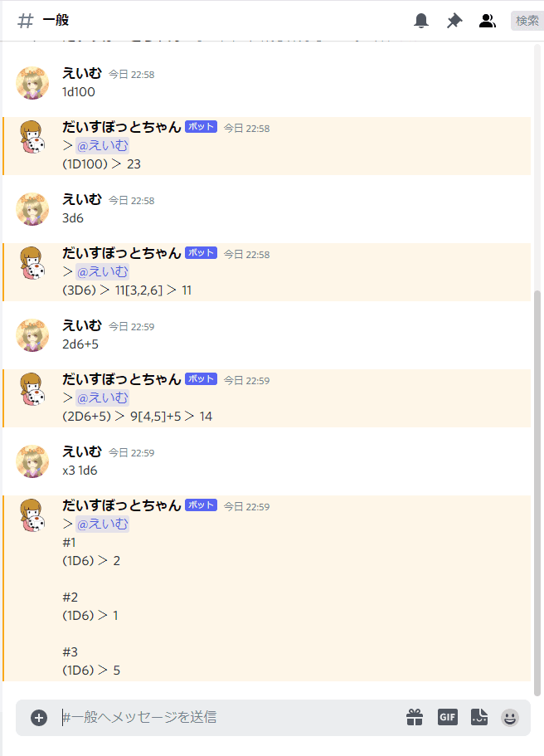The image size is (544, 756).
Task: Open the sticker picker icon
Action: 479,718
